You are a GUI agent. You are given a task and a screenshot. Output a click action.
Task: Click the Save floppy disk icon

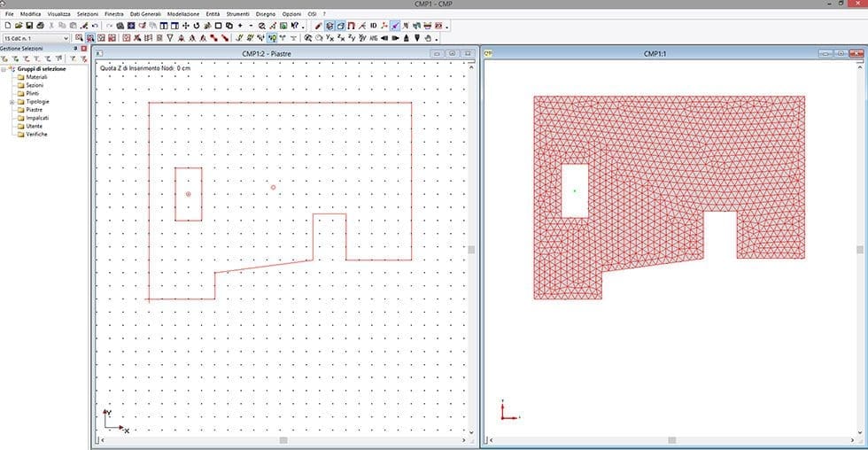pyautogui.click(x=28, y=26)
